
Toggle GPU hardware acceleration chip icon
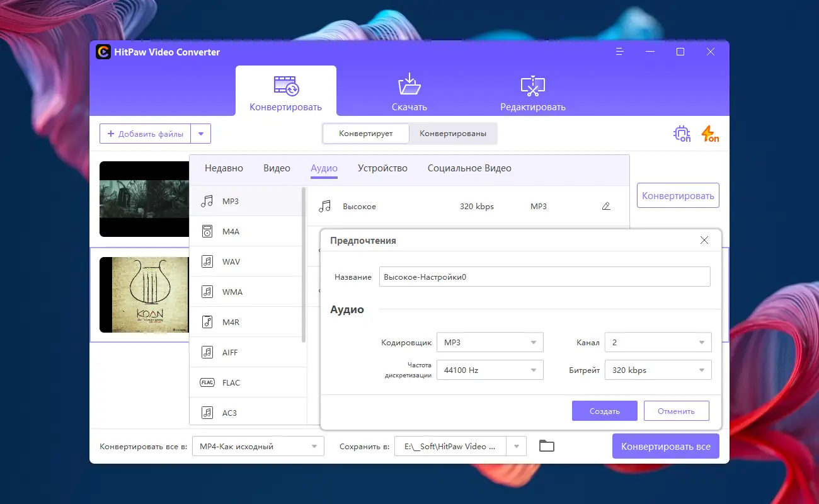coord(682,134)
